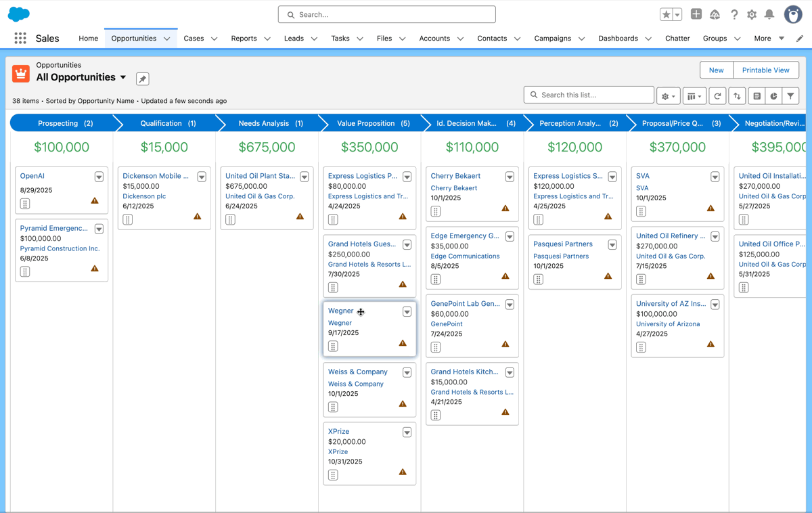Open the Global Actions plus icon
This screenshot has width=812, height=513.
(x=696, y=14)
